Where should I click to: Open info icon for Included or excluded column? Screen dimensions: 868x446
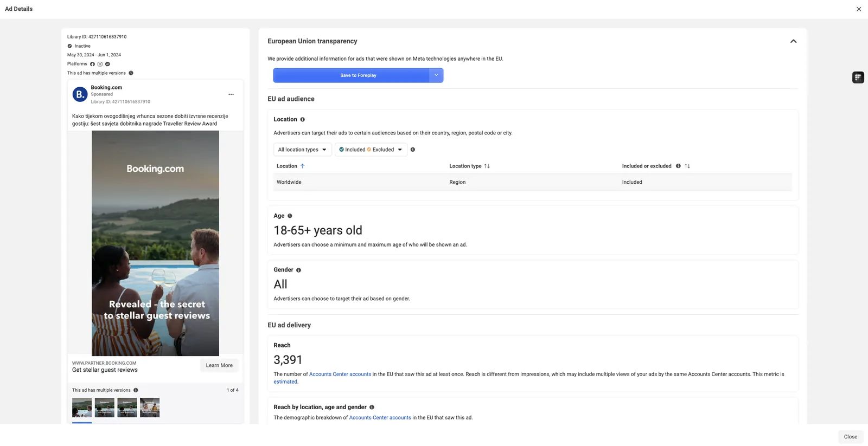tap(678, 166)
